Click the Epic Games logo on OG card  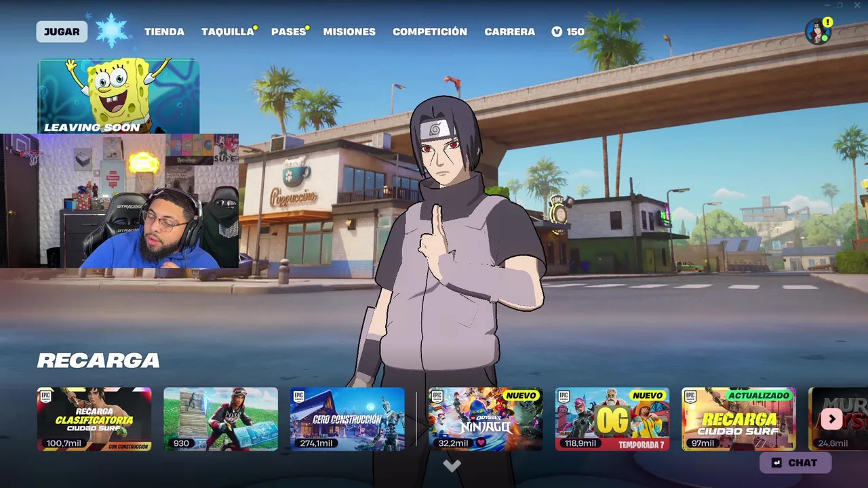tap(564, 396)
